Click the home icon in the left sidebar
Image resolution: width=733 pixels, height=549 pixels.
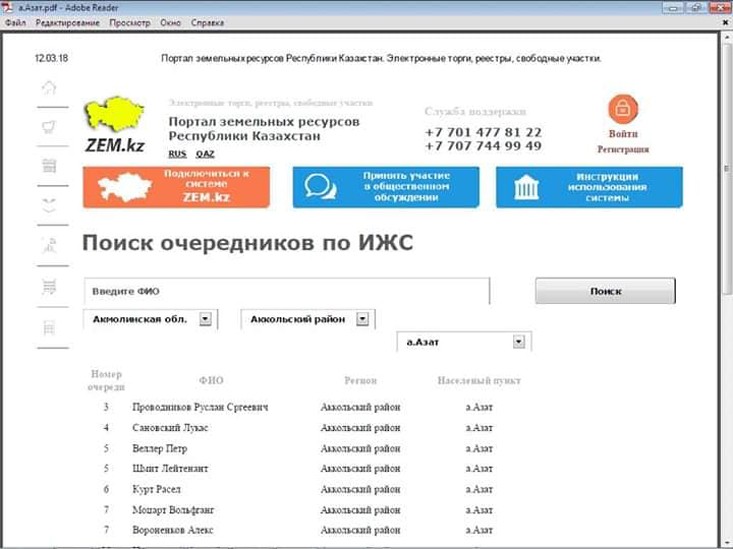coord(48,87)
